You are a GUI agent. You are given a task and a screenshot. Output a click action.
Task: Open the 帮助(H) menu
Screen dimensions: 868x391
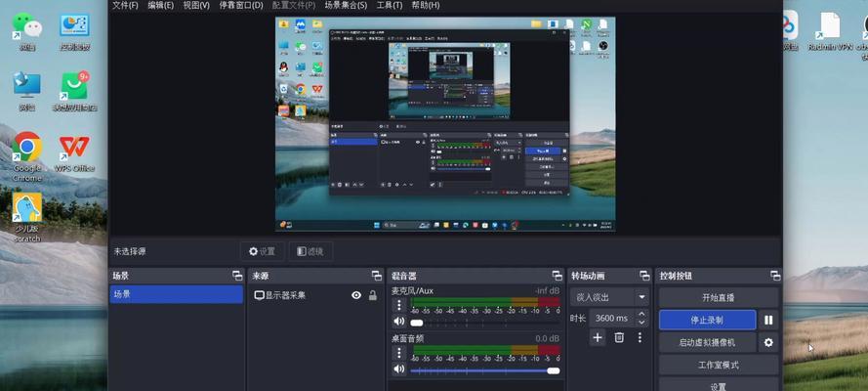coord(426,5)
